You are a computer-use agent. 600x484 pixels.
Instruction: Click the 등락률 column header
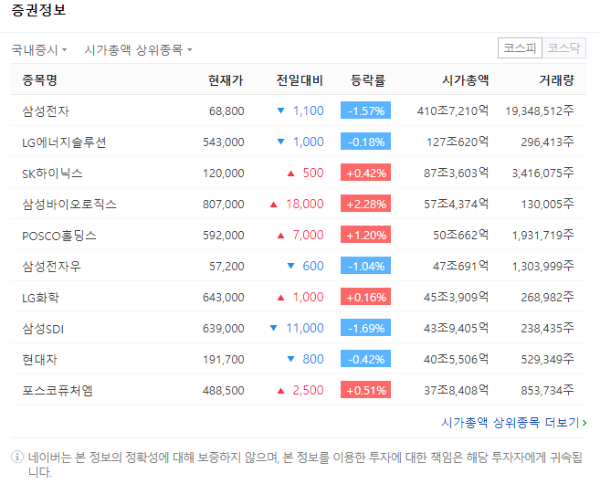tap(368, 80)
